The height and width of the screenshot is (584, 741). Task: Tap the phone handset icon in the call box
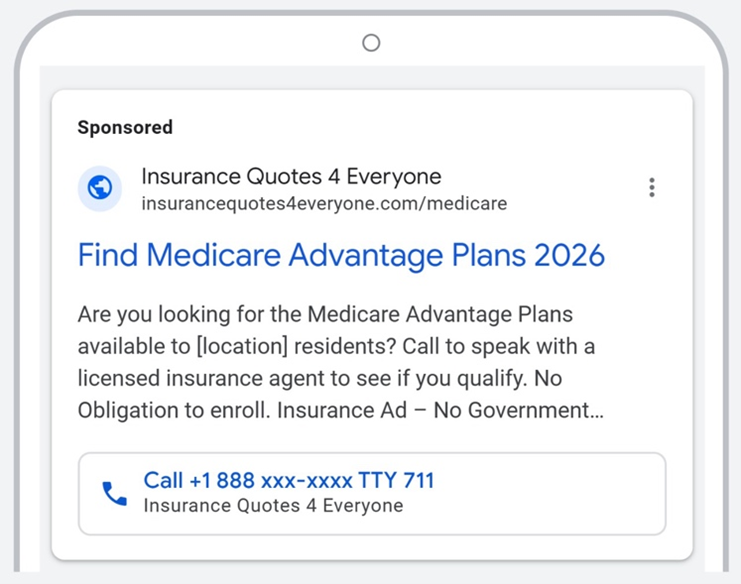click(115, 493)
